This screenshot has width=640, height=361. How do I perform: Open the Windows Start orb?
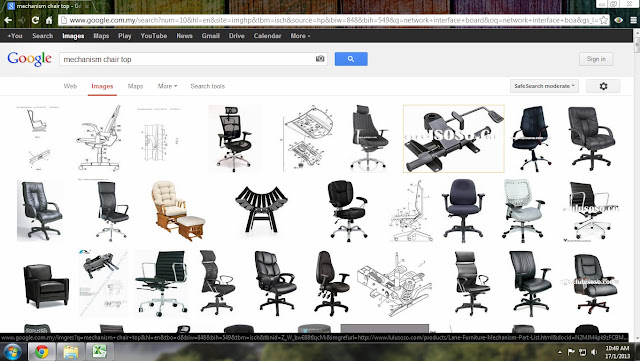pyautogui.click(x=12, y=352)
